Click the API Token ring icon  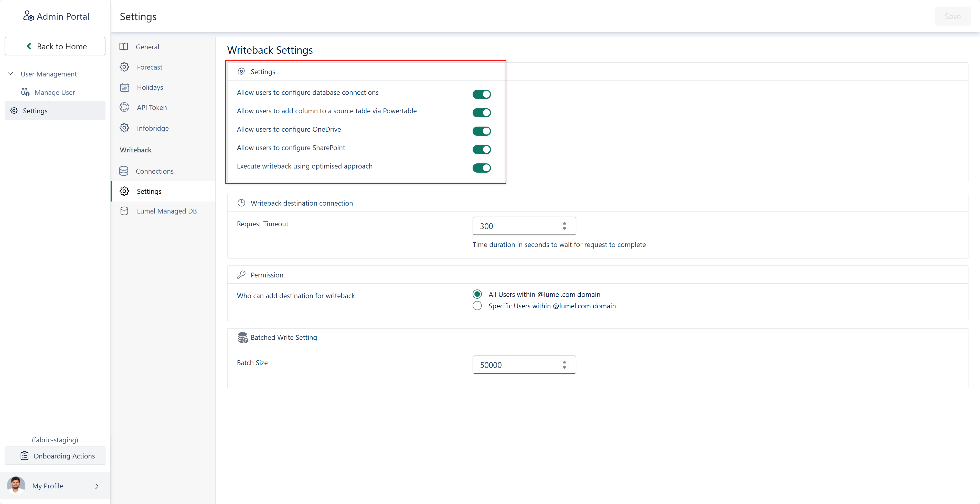[x=124, y=108]
